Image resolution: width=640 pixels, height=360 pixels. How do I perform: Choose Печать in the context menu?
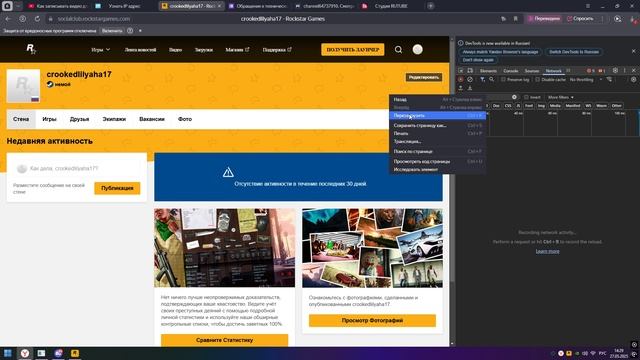click(x=438, y=133)
